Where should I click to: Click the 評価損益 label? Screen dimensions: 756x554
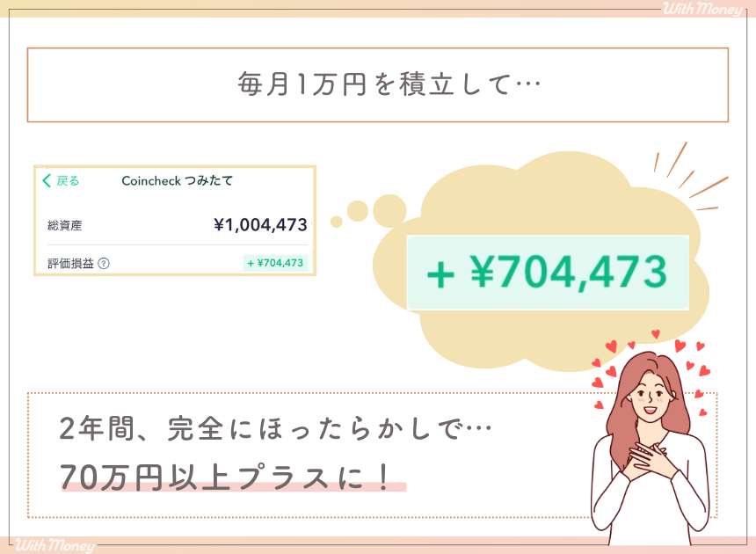tap(70, 263)
